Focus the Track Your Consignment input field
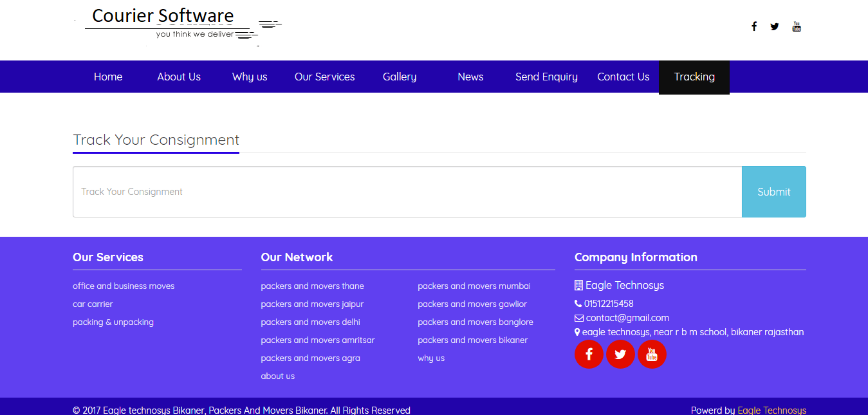The width and height of the screenshot is (868, 415). coord(407,192)
